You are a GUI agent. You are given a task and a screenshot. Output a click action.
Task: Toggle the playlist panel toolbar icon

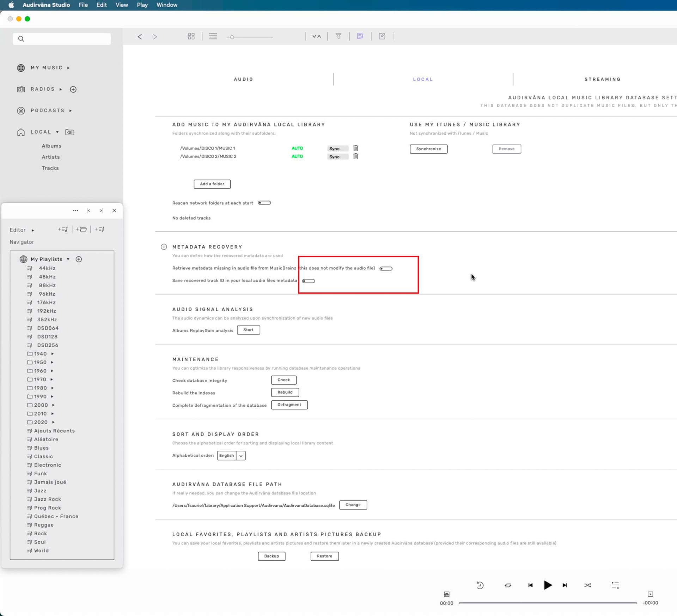(360, 36)
